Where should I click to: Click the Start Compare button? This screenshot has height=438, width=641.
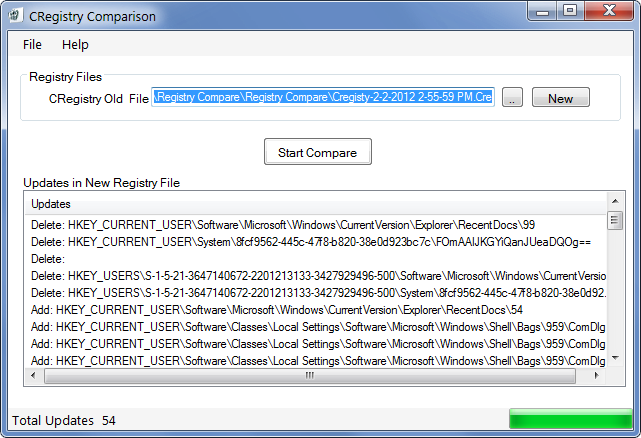pos(318,152)
